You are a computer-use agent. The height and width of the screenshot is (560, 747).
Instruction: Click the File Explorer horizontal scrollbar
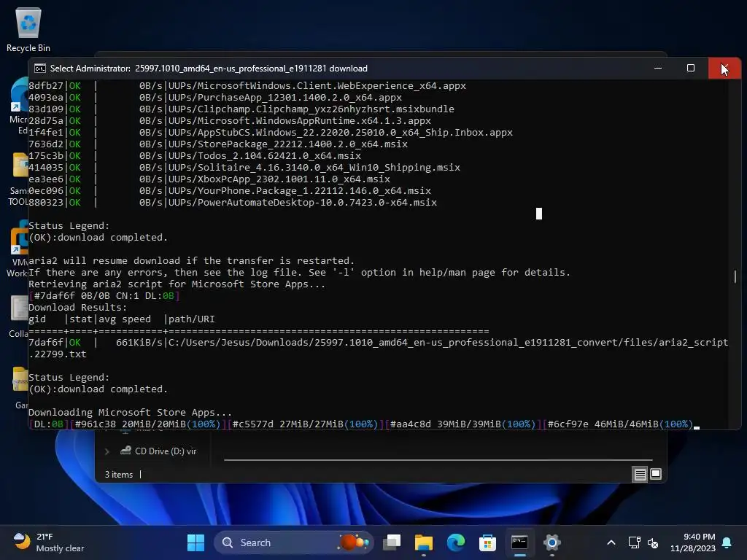pyautogui.click(x=438, y=460)
